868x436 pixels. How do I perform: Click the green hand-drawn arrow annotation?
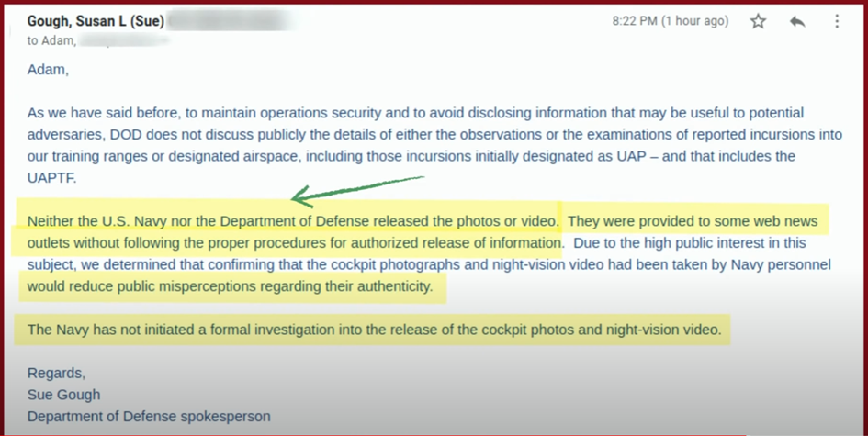point(357,188)
